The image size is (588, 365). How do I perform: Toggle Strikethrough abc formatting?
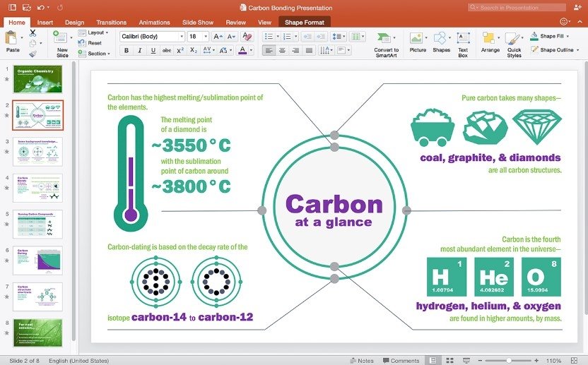pyautogui.click(x=167, y=50)
